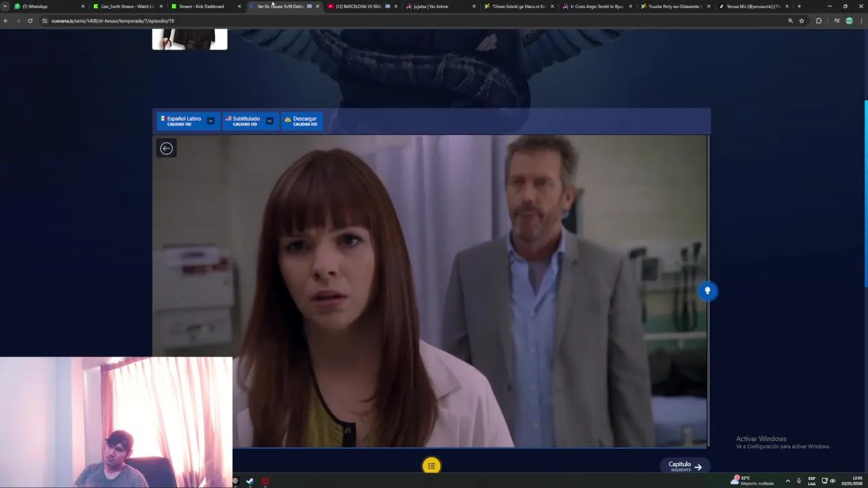Open the Steam icon in the taskbar
Image resolution: width=868 pixels, height=488 pixels.
(x=250, y=481)
